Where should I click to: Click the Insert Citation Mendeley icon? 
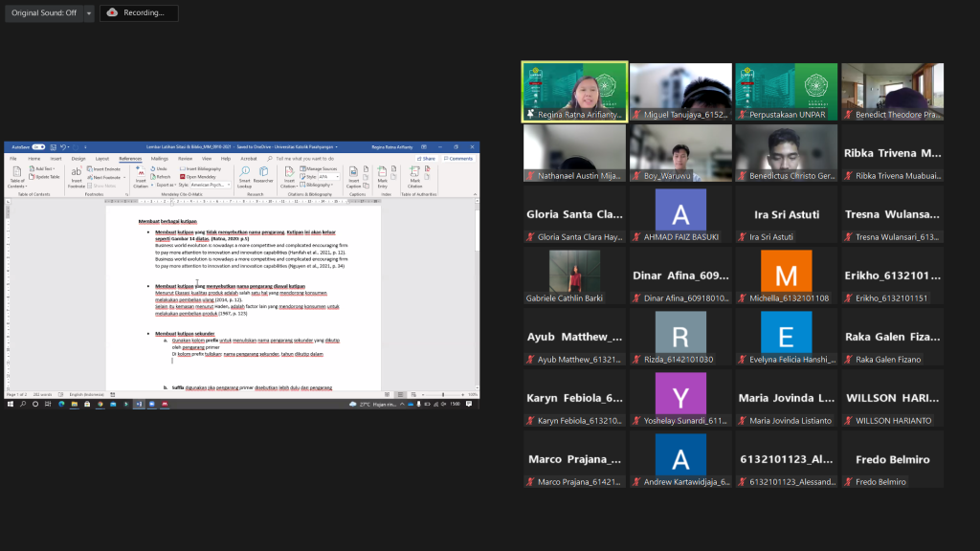point(141,173)
